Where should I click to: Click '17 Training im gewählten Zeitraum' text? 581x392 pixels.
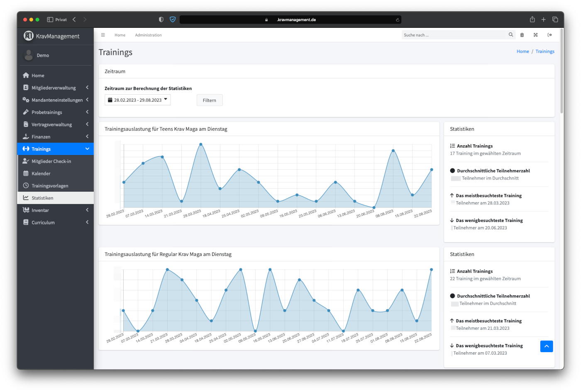coord(485,153)
